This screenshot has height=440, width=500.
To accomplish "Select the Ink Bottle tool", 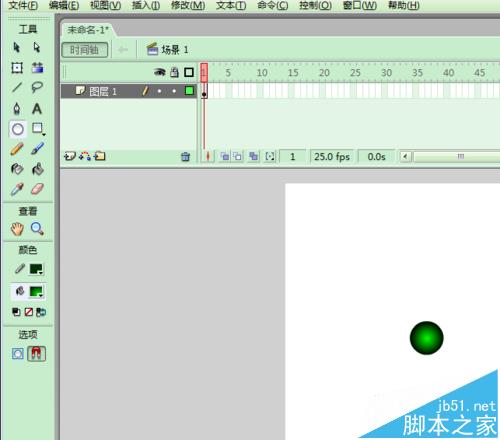I will (17, 169).
